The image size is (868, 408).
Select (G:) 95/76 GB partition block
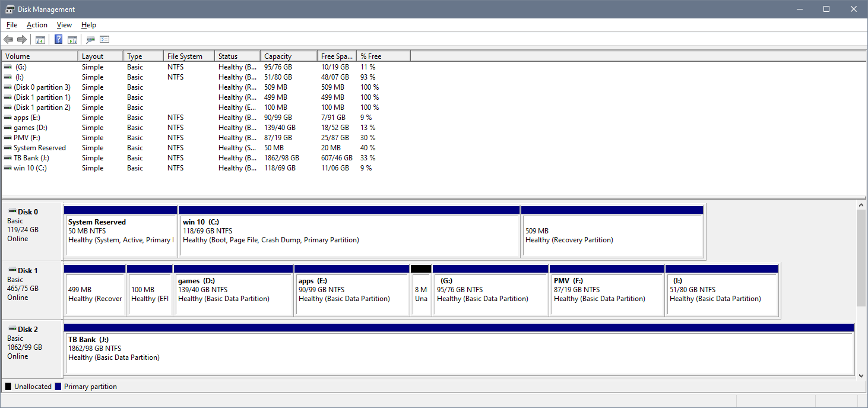tap(490, 290)
